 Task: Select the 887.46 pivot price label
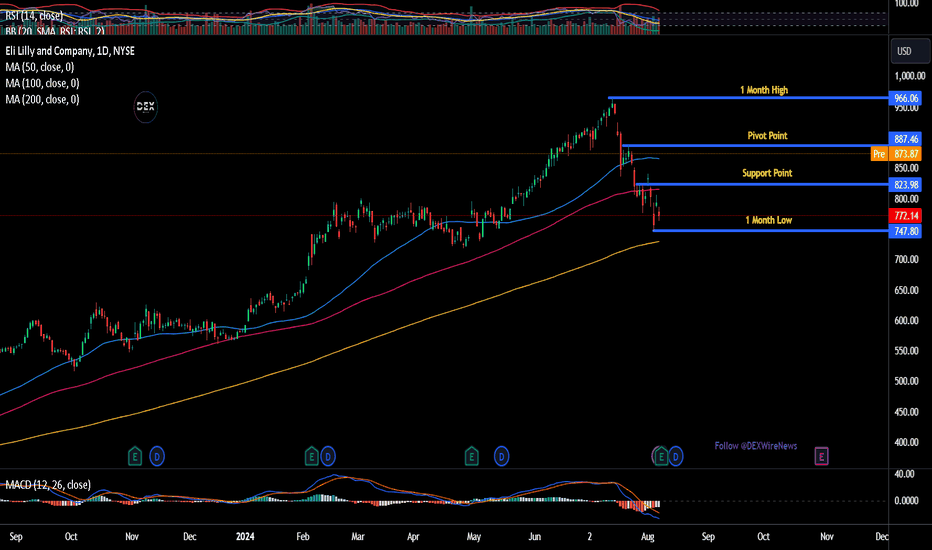pyautogui.click(x=905, y=139)
